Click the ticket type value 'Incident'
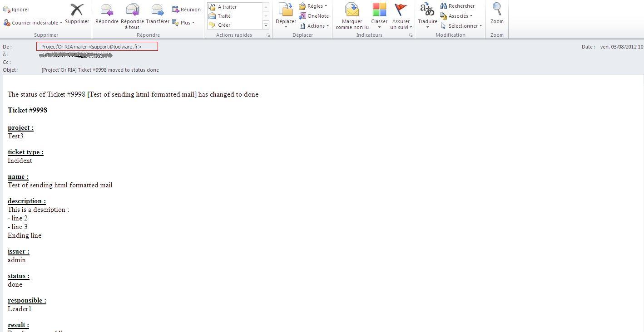This screenshot has width=644, height=332. tap(20, 161)
